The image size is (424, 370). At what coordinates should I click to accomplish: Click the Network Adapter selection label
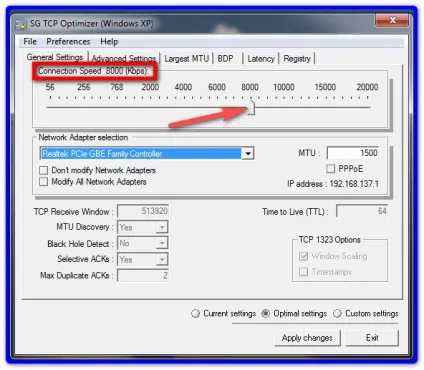[83, 137]
